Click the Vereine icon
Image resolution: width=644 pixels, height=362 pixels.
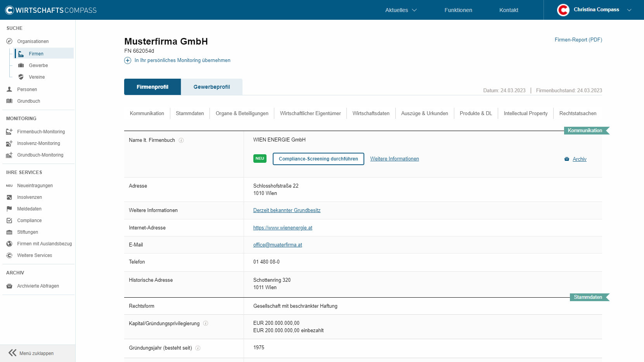[21, 77]
